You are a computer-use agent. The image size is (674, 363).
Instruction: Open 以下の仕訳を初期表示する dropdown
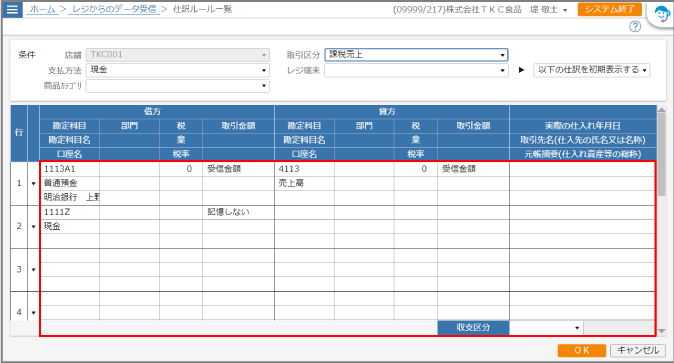(x=592, y=70)
